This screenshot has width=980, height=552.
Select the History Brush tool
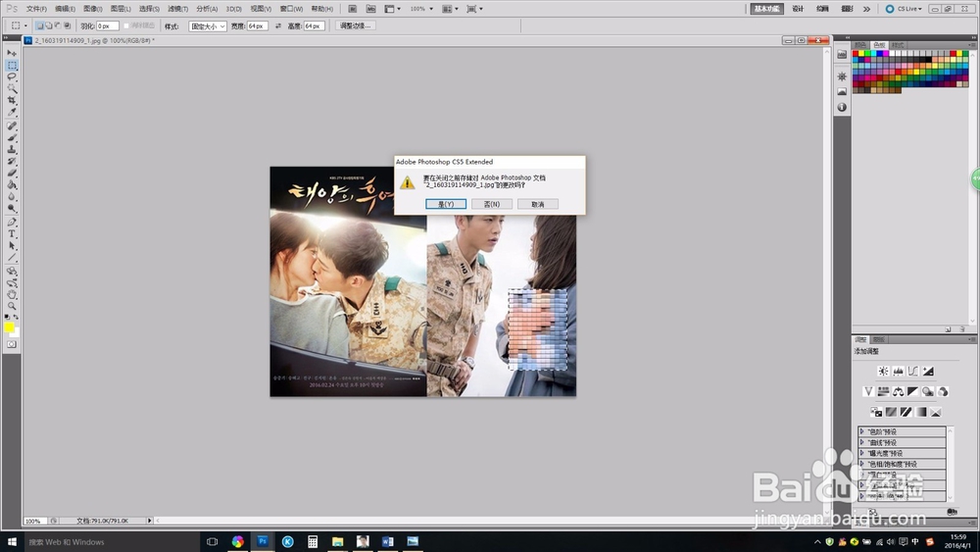point(12,162)
